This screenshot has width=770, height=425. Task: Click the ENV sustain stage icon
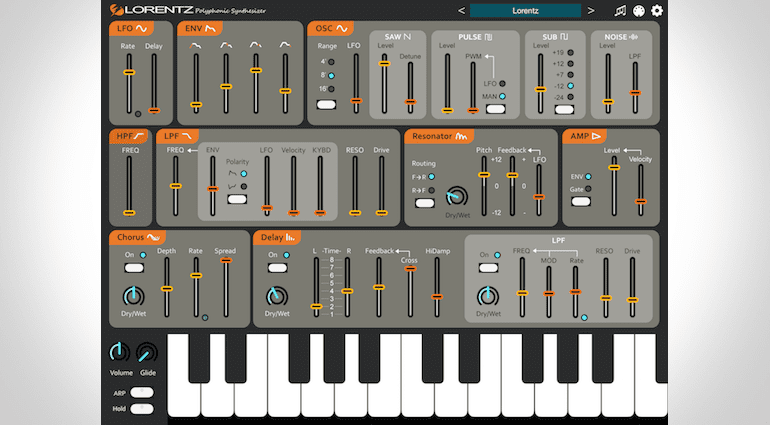[x=255, y=45]
